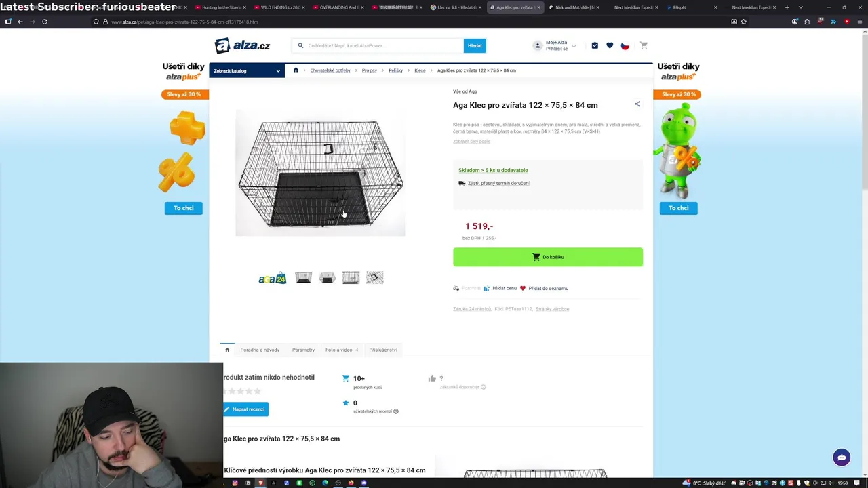This screenshot has width=868, height=488.
Task: Open the shopping cart icon in header
Action: [644, 45]
